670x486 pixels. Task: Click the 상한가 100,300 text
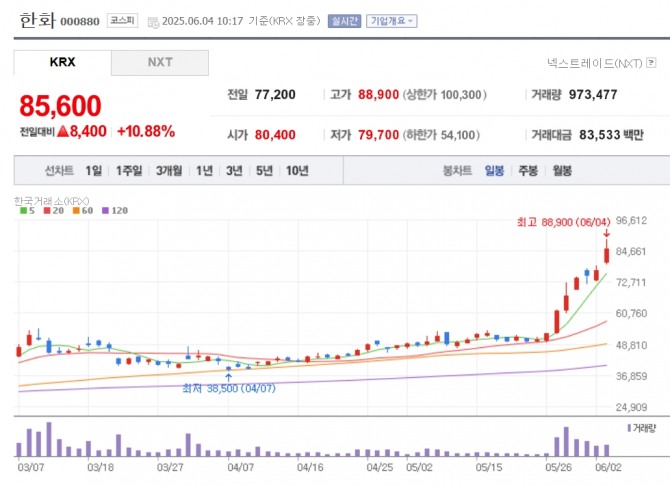point(444,94)
